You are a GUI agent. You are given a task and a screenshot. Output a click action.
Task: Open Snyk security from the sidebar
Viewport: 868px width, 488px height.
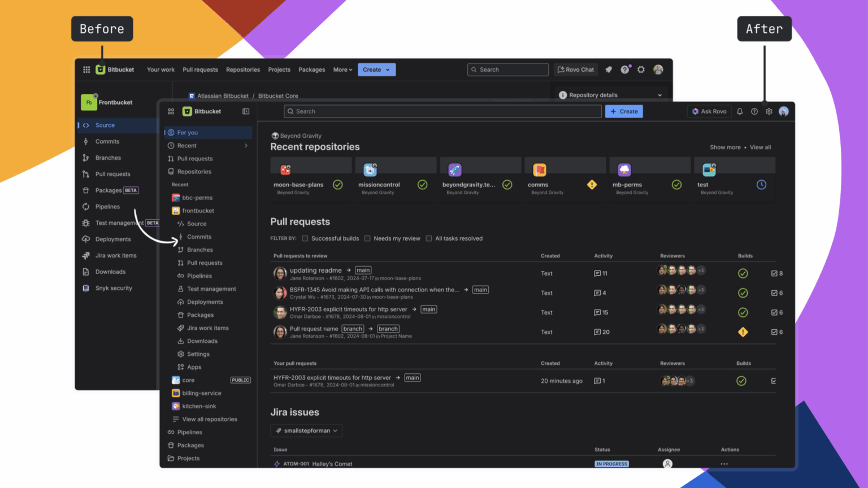[x=113, y=288]
